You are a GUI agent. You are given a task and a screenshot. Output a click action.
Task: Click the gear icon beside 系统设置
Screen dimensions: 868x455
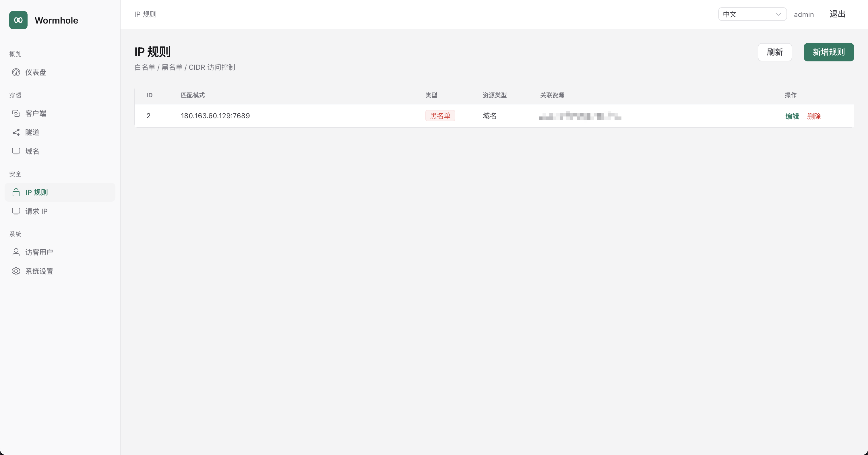pyautogui.click(x=16, y=271)
